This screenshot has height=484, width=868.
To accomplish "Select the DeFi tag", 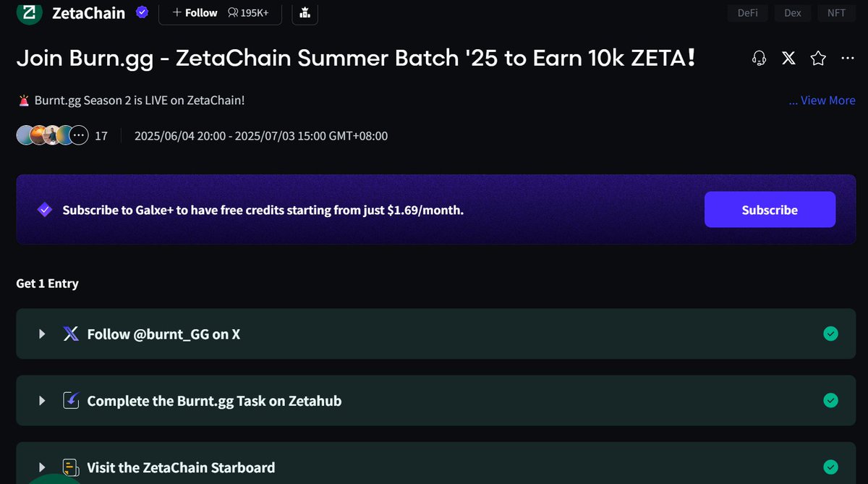I will tap(747, 13).
